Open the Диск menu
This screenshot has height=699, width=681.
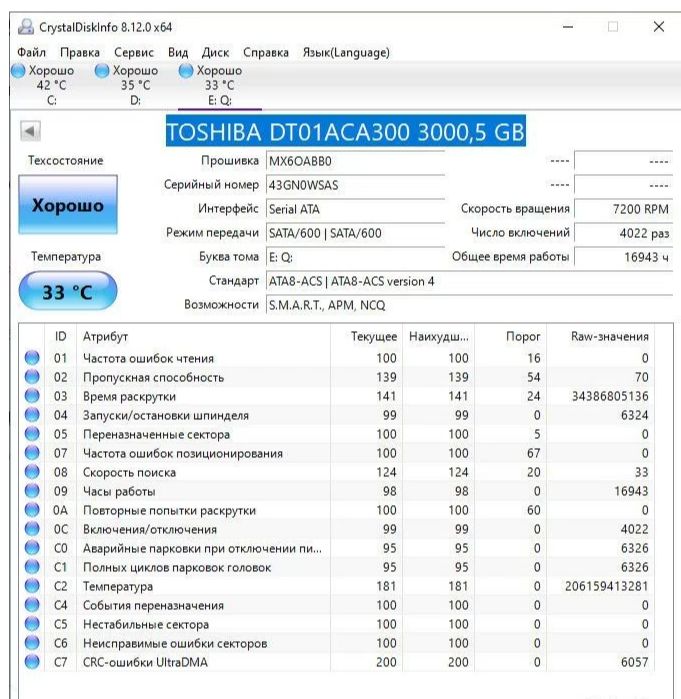pos(215,53)
